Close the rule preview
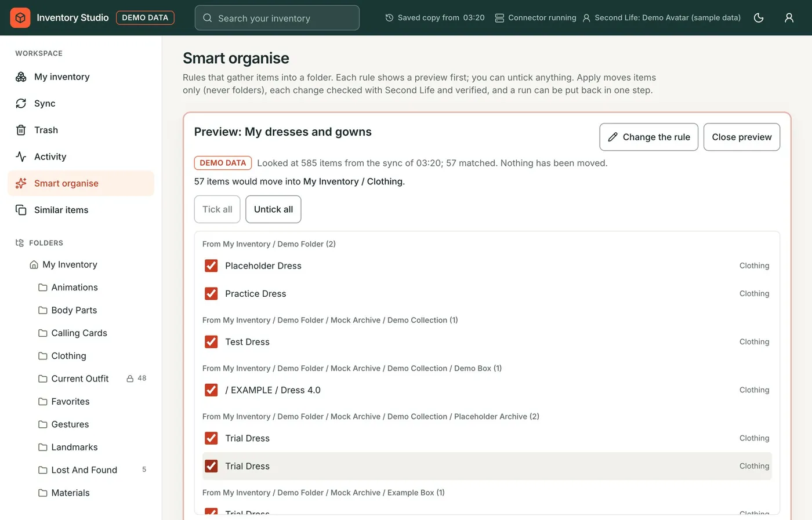 pos(742,137)
